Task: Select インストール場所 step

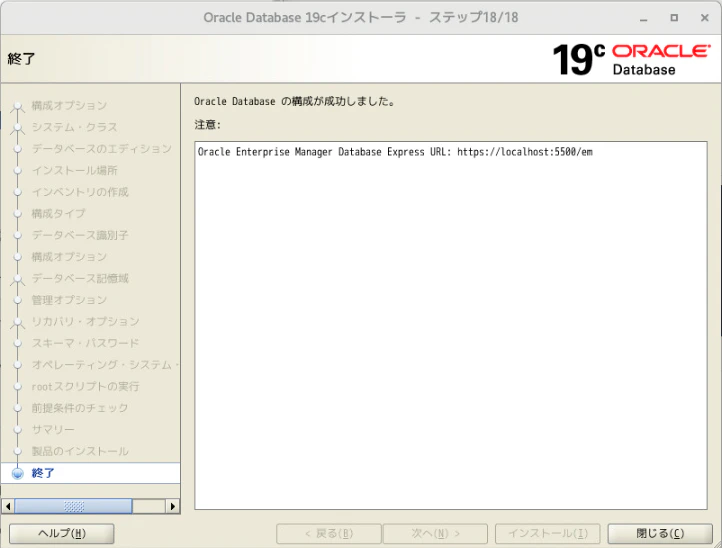Action: click(x=75, y=170)
